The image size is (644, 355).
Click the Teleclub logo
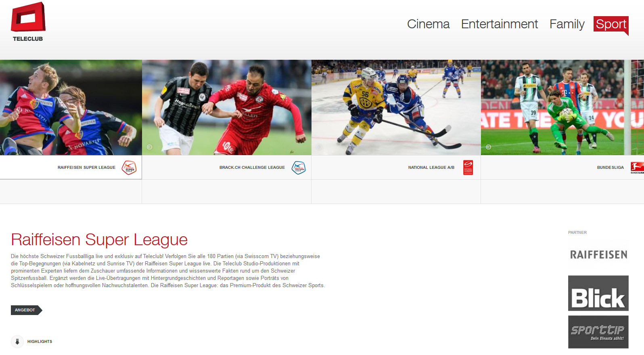[x=28, y=22]
